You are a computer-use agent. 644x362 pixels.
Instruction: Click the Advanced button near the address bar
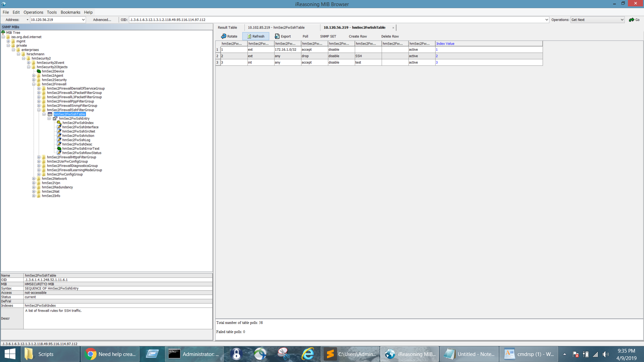[x=102, y=19]
